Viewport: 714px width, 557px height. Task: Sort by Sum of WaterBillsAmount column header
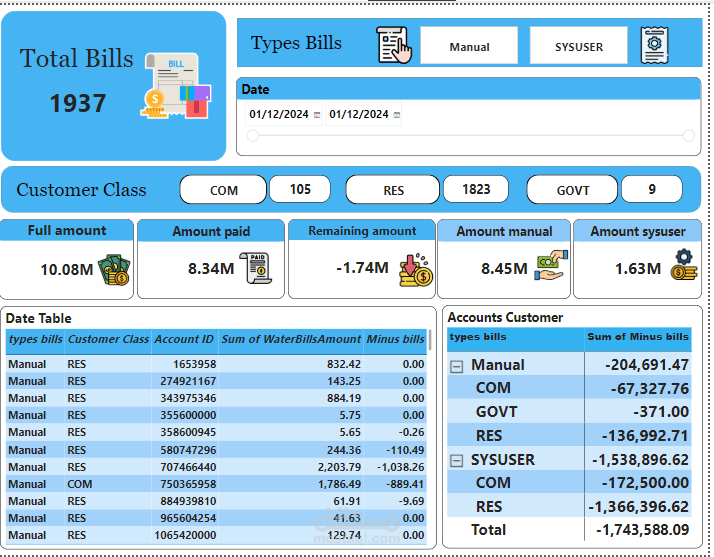click(x=291, y=339)
